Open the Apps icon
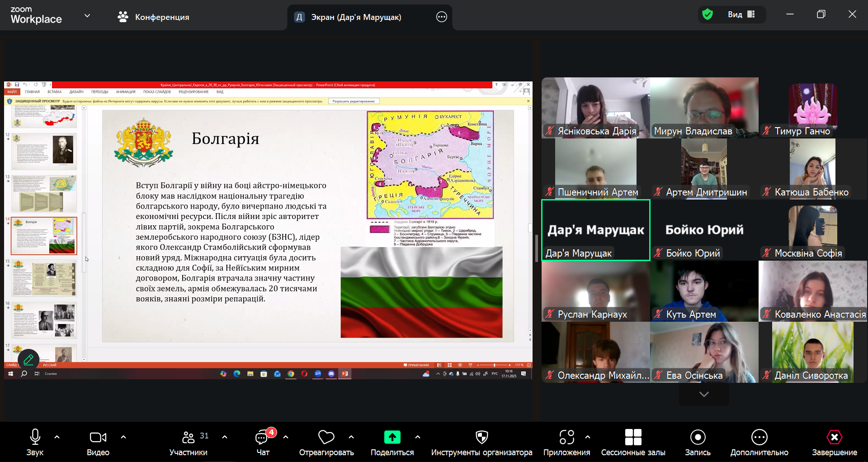The height and width of the screenshot is (462, 868). (x=566, y=438)
